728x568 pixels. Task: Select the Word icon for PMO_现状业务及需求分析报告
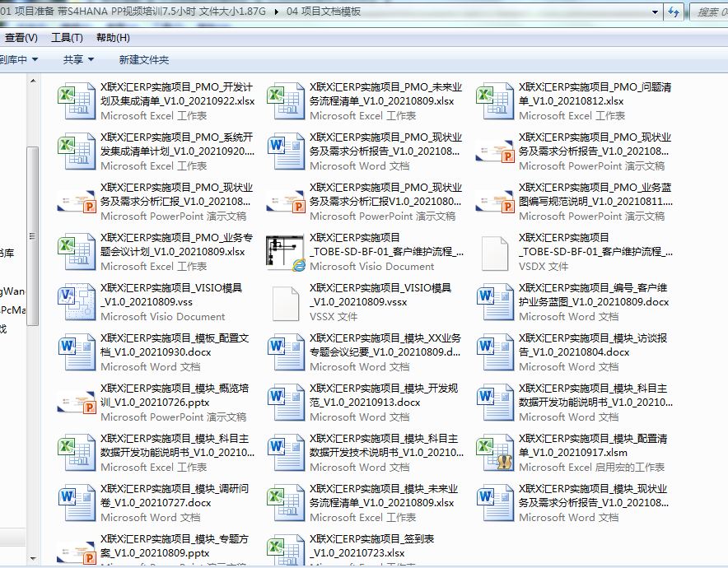(286, 151)
